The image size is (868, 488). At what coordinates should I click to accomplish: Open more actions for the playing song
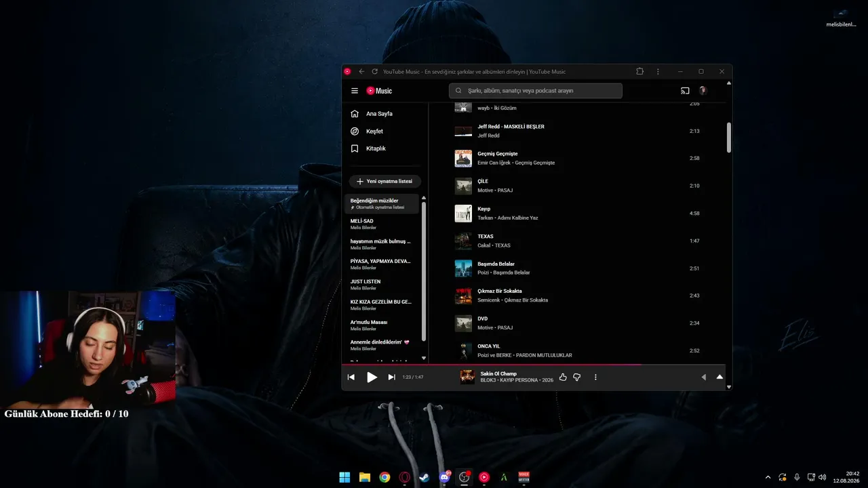[595, 377]
